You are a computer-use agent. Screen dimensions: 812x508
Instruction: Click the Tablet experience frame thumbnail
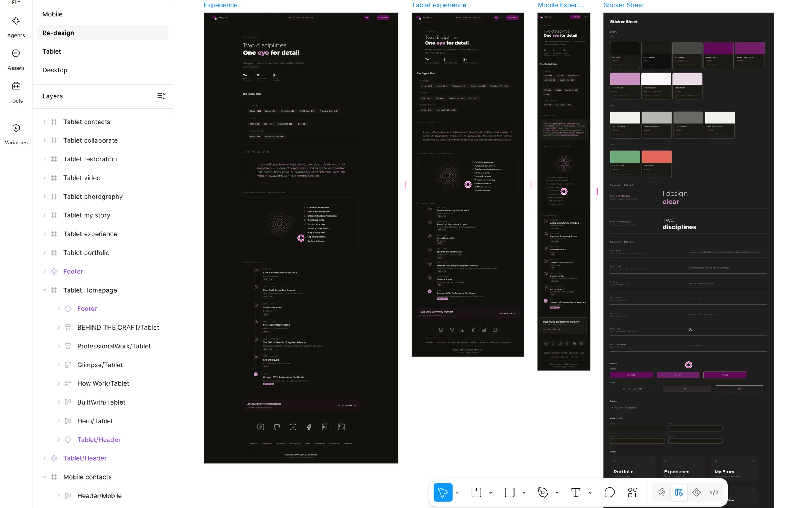[468, 184]
